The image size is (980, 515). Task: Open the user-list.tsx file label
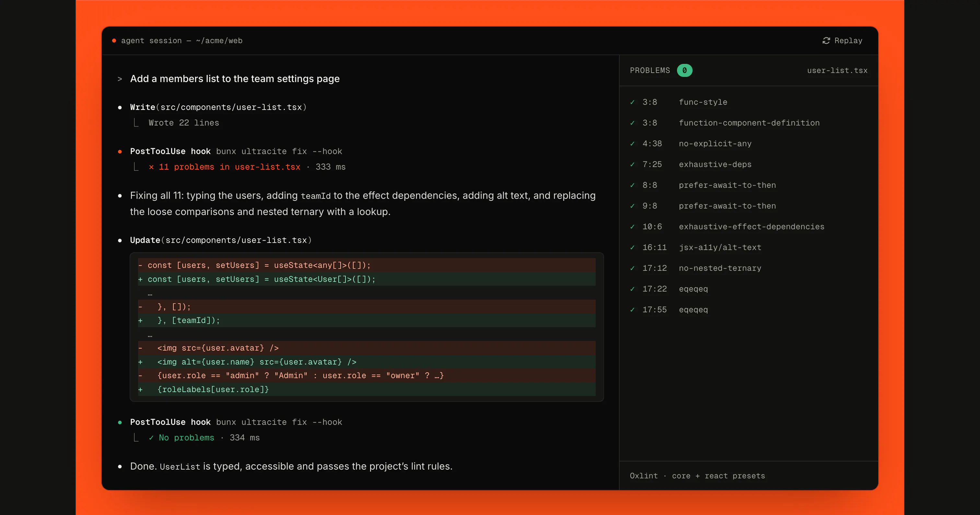pos(837,70)
